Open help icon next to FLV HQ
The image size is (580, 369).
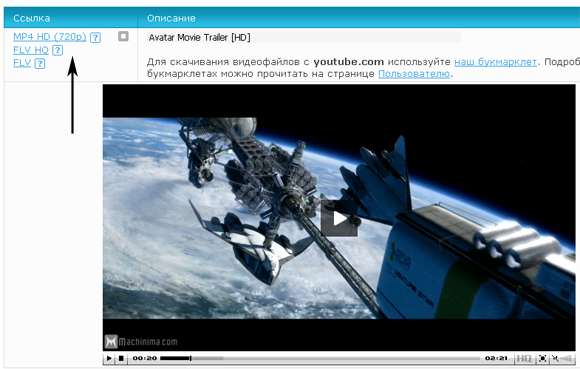[57, 50]
